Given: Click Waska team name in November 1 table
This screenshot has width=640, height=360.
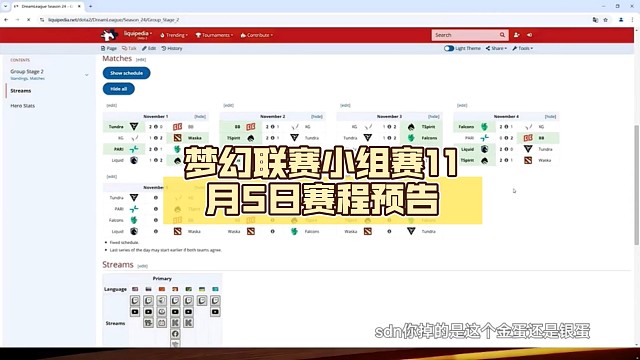Looking at the screenshot, I should [195, 138].
